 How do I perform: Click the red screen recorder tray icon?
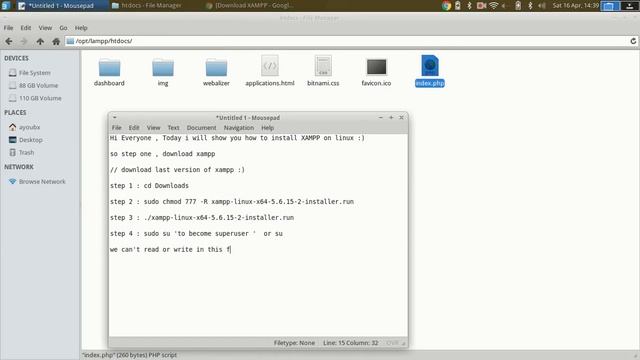481,5
